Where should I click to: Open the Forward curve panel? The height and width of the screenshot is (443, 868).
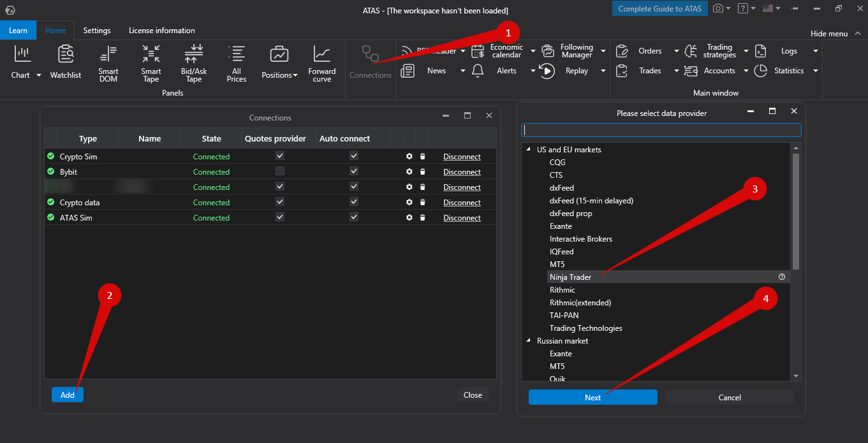coord(322,64)
